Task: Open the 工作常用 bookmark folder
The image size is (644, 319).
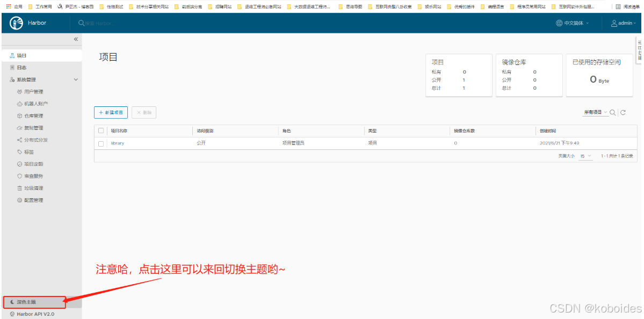Action: 40,6
